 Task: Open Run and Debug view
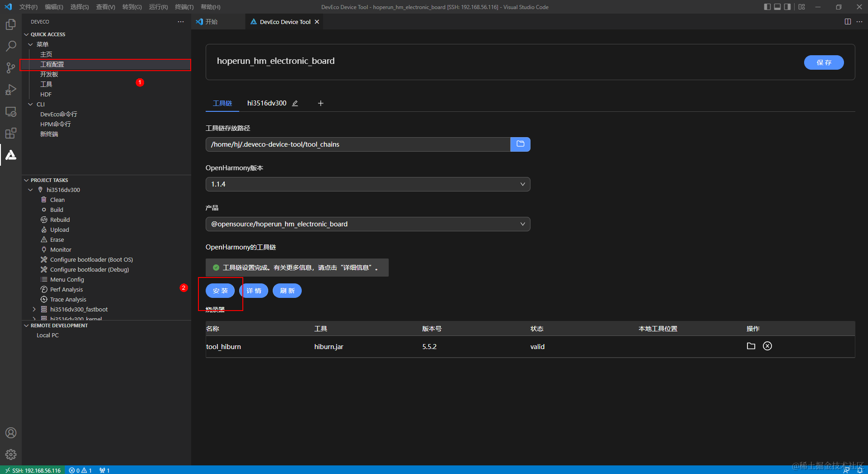point(11,90)
